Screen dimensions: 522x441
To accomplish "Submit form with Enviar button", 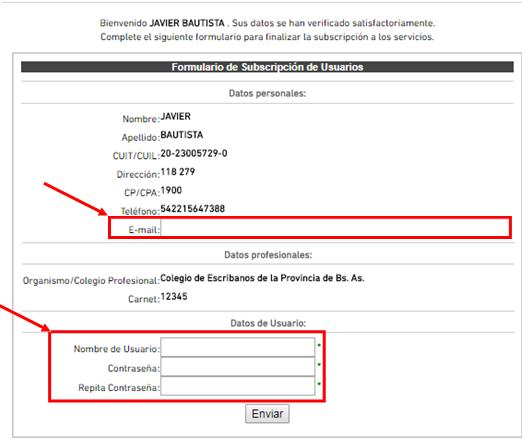I will click(267, 414).
